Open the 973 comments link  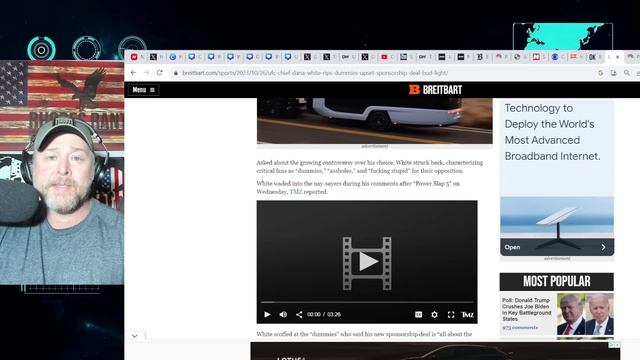(x=520, y=328)
